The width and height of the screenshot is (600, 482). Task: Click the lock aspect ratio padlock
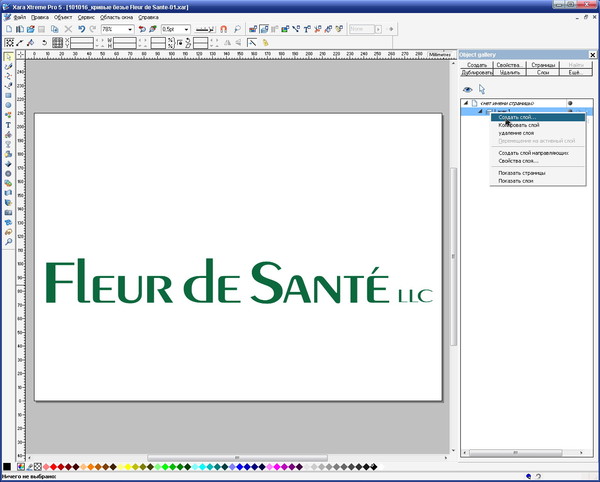179,43
